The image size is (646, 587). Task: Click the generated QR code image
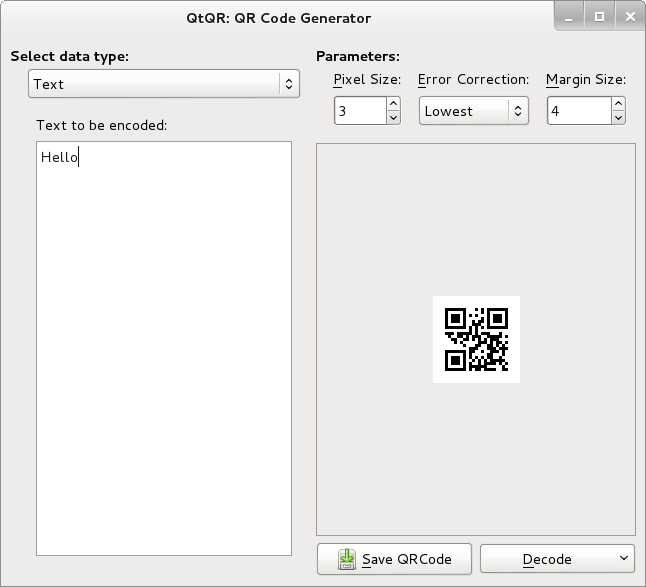pos(476,339)
